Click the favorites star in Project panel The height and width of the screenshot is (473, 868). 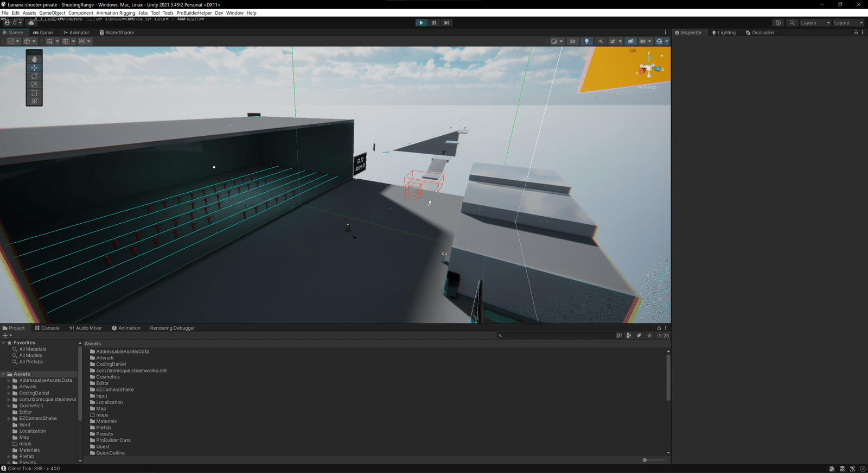(649, 336)
